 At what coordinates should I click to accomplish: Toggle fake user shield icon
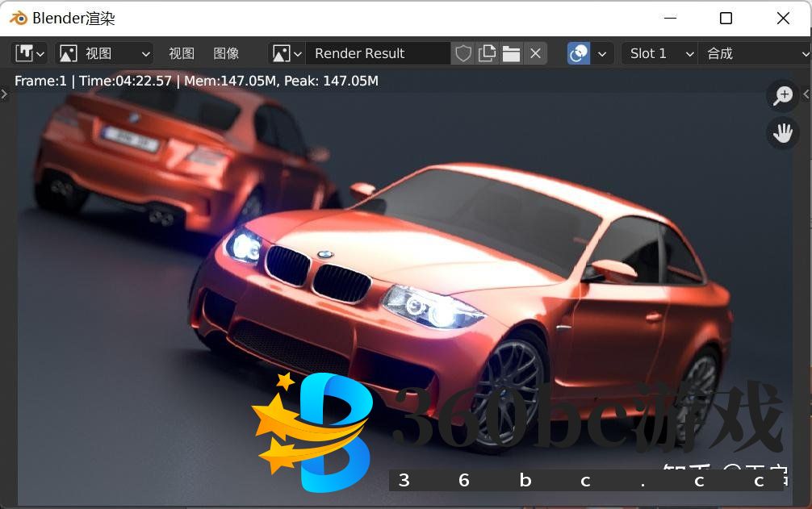click(463, 53)
